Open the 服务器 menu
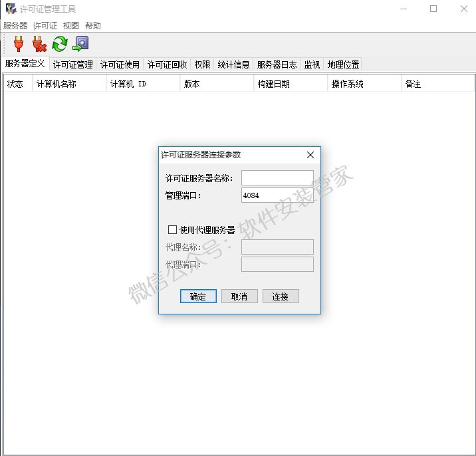Viewport: 476px width, 456px height. click(15, 26)
